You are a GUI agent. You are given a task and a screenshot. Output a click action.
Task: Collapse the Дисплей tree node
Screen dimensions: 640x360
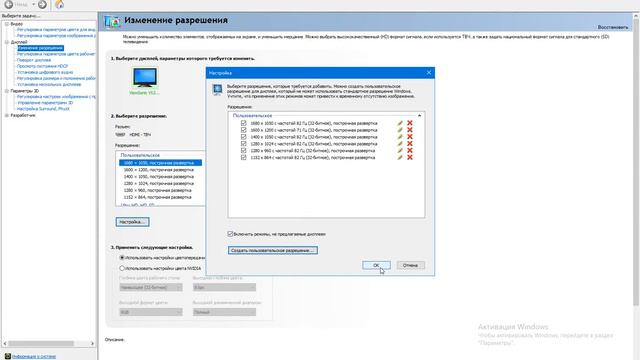7,42
